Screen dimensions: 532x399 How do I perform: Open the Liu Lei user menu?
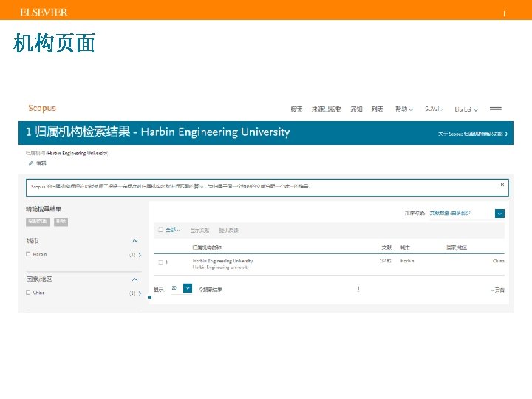tap(466, 109)
